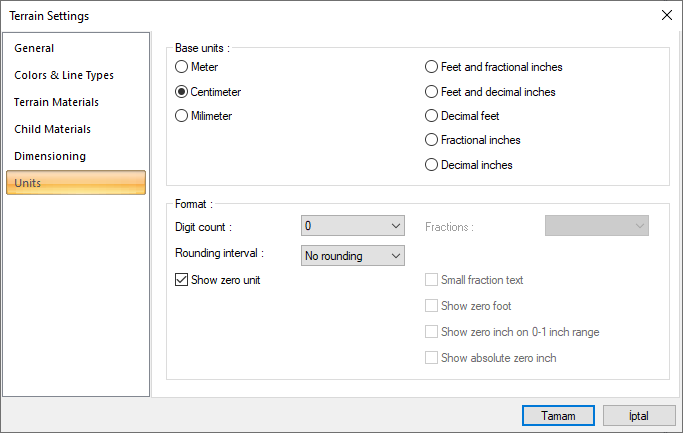Select Feet and decimal inches
683x433 pixels.
(x=432, y=92)
